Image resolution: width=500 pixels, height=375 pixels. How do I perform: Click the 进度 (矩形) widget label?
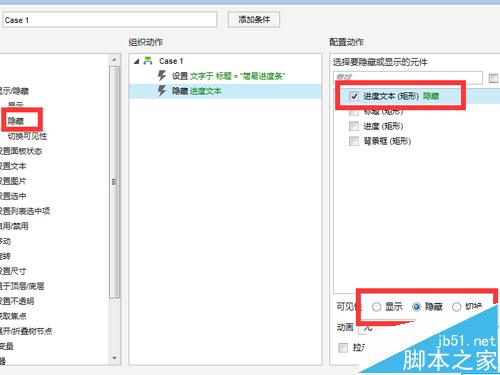[x=383, y=126]
